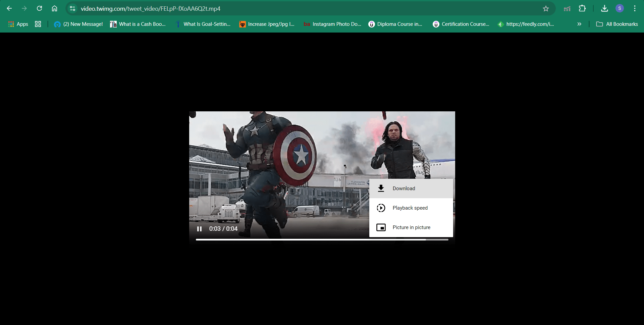Open the Certification Course... bookmark
This screenshot has height=325, width=644.
(461, 24)
